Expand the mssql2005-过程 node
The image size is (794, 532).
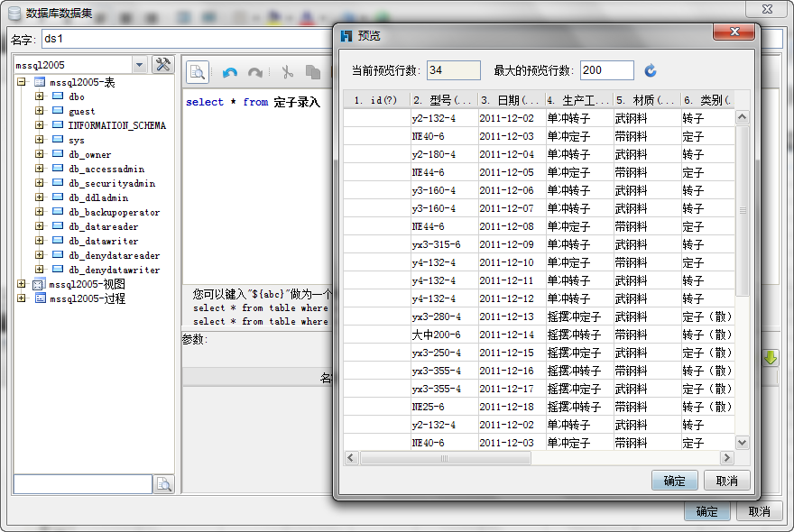click(x=21, y=298)
